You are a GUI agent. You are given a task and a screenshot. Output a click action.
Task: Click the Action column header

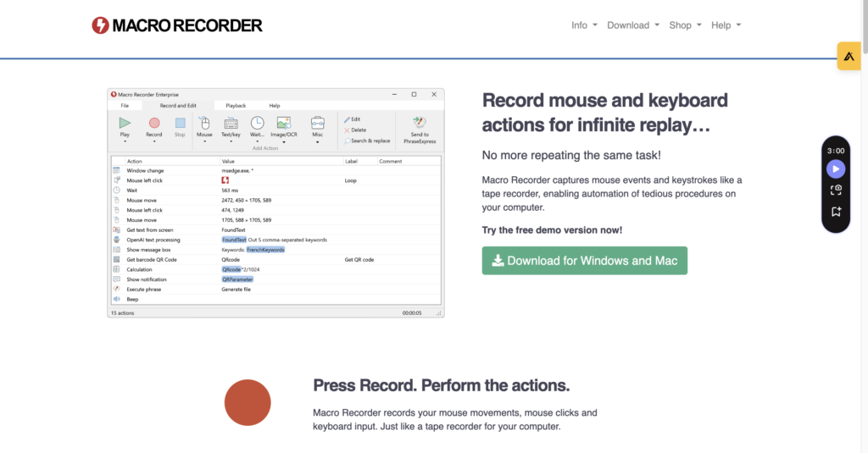tap(135, 162)
